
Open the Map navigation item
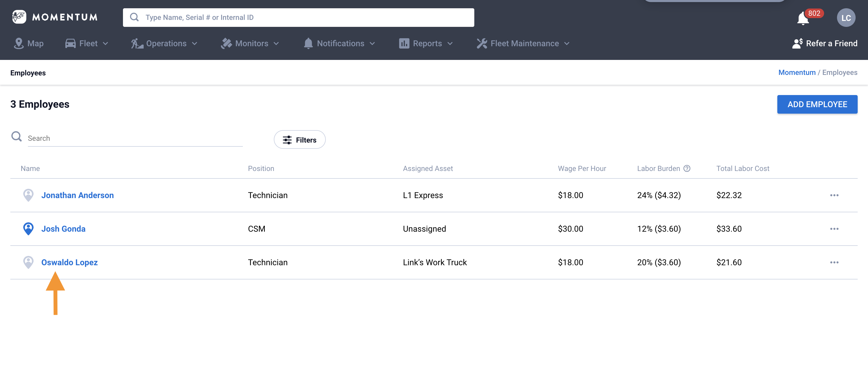pyautogui.click(x=29, y=43)
